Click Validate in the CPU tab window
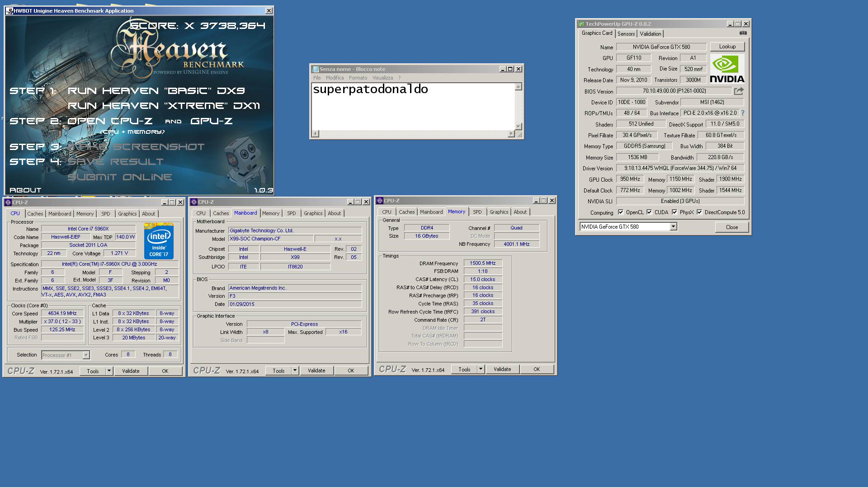Image resolution: width=868 pixels, height=488 pixels. pos(131,371)
